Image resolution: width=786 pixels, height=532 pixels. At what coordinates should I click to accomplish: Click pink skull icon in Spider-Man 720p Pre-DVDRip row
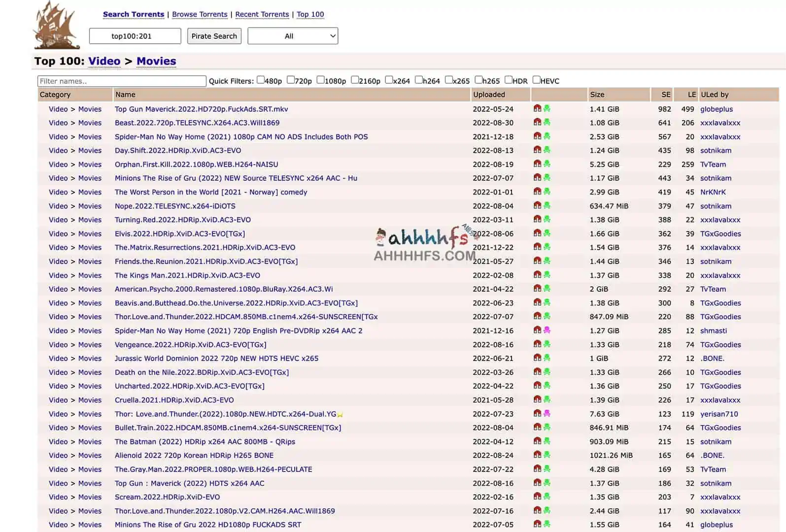coord(547,330)
